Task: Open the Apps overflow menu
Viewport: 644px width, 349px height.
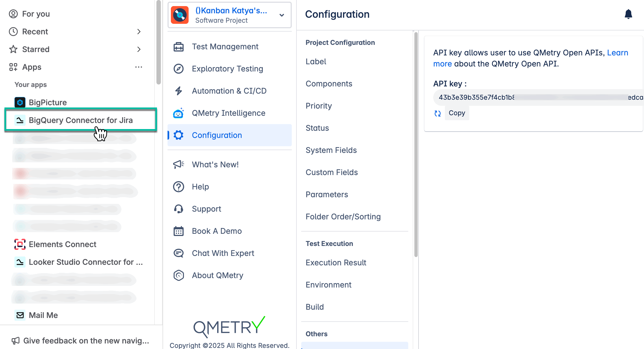Action: click(139, 67)
